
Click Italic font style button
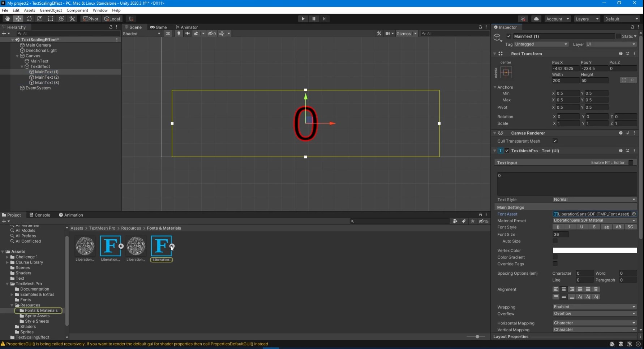click(570, 227)
